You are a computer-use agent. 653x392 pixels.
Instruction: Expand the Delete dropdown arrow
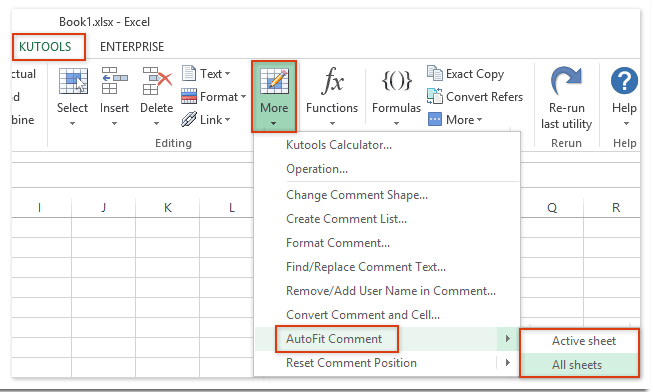pos(157,123)
